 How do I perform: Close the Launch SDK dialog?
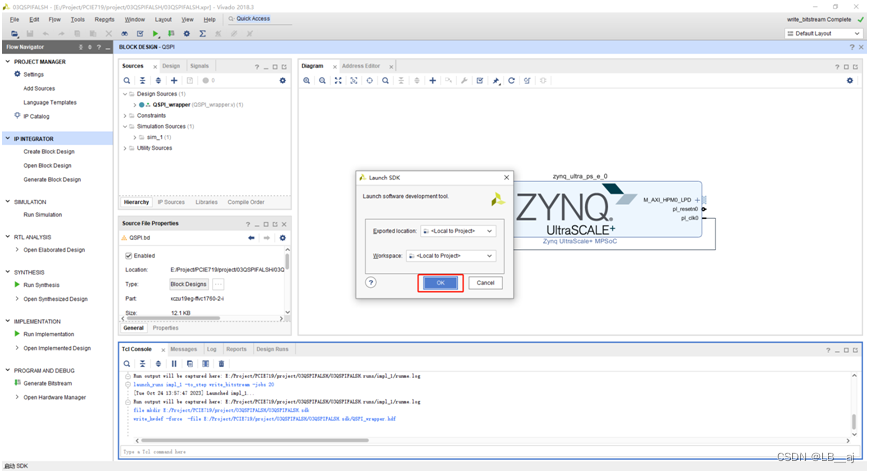click(506, 177)
